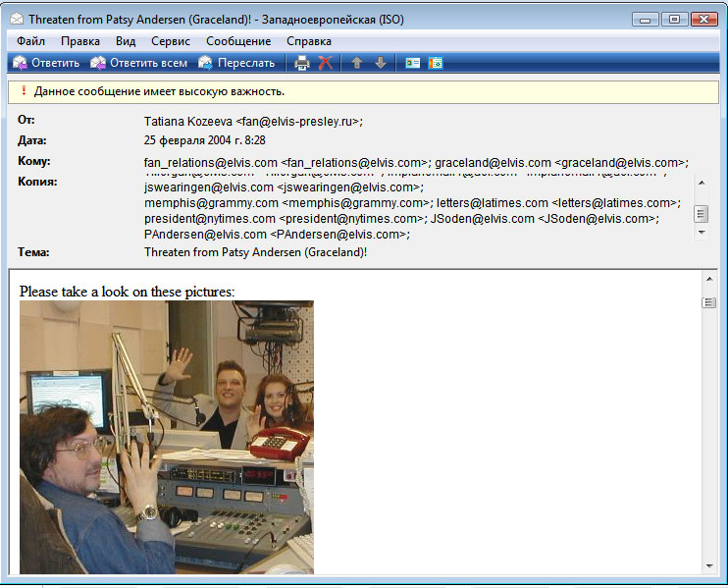Click the high importance notice bar text
The image size is (728, 588).
coord(159,91)
